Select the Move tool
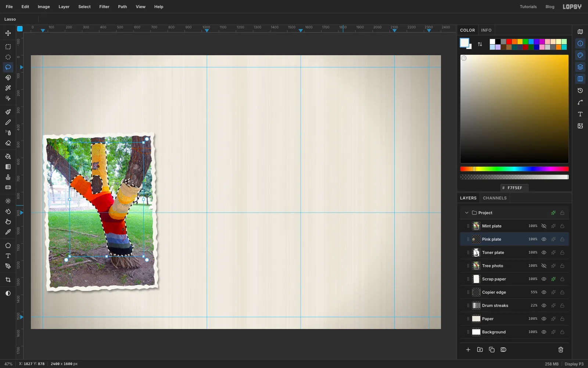 coord(8,33)
